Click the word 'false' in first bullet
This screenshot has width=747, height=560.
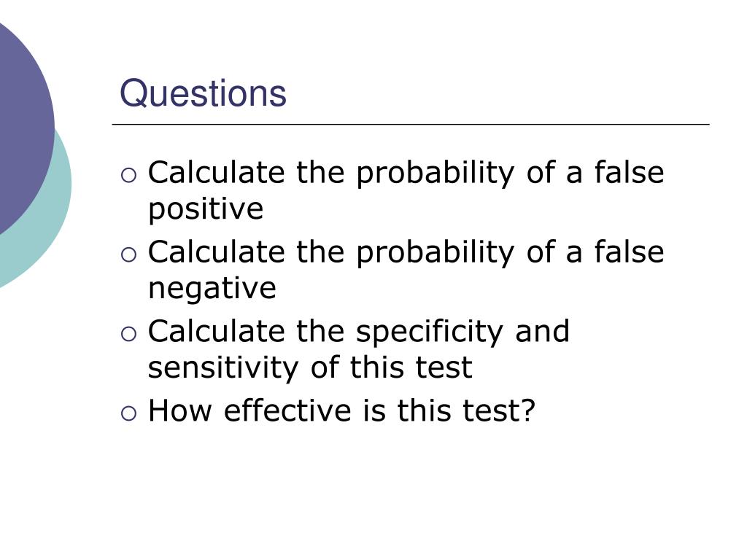tap(629, 172)
